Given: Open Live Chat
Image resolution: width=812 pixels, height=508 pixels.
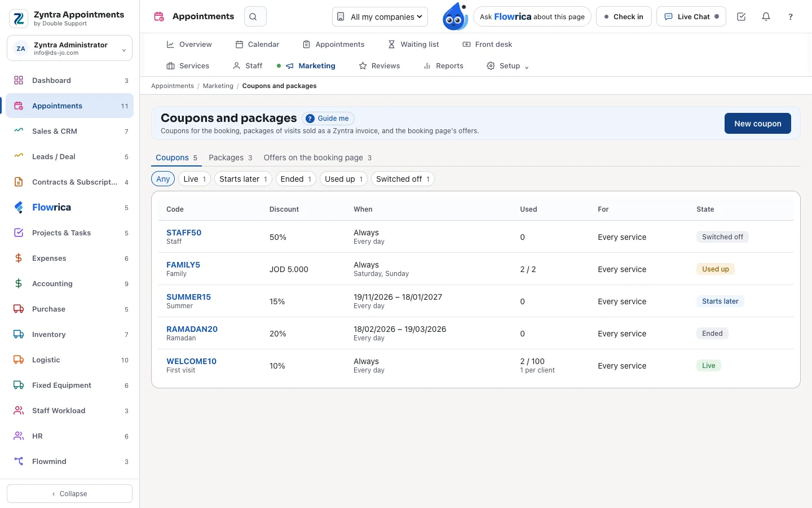Looking at the screenshot, I should (x=691, y=17).
